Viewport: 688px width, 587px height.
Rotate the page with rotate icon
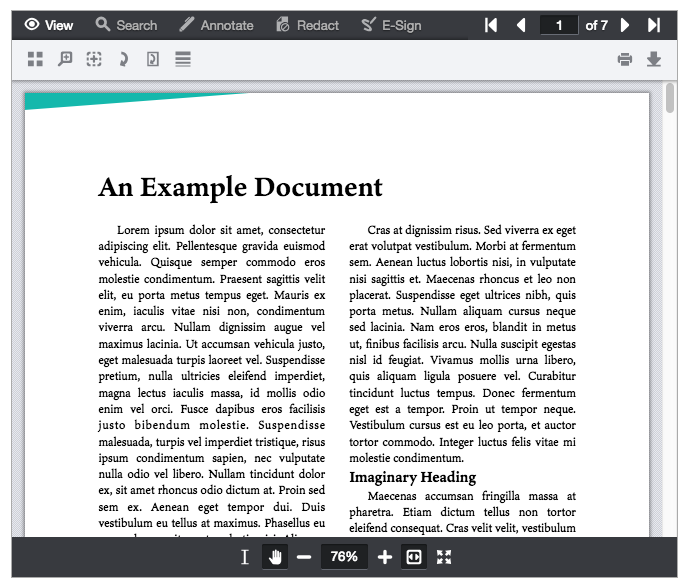(x=123, y=60)
